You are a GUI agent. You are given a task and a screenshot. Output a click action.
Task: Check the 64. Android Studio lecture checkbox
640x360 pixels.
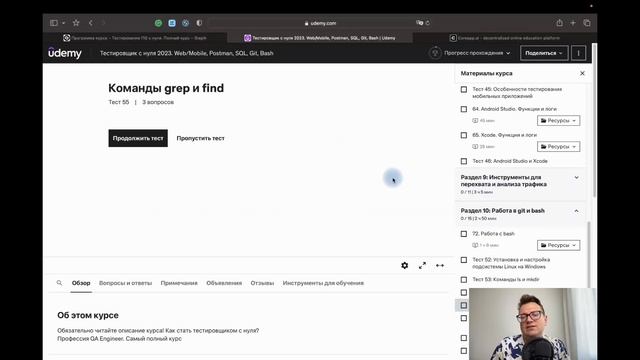(x=464, y=109)
